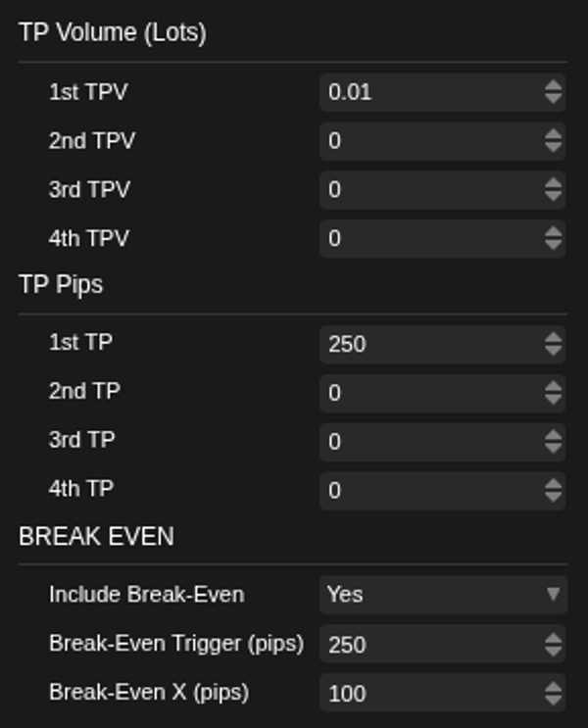
Task: Open the Include Break-Even dropdown
Action: (443, 595)
